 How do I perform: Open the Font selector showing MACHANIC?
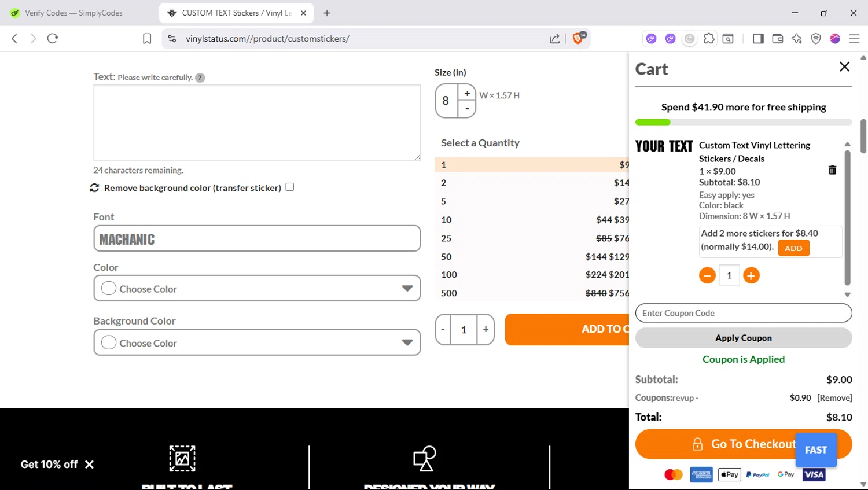(257, 238)
